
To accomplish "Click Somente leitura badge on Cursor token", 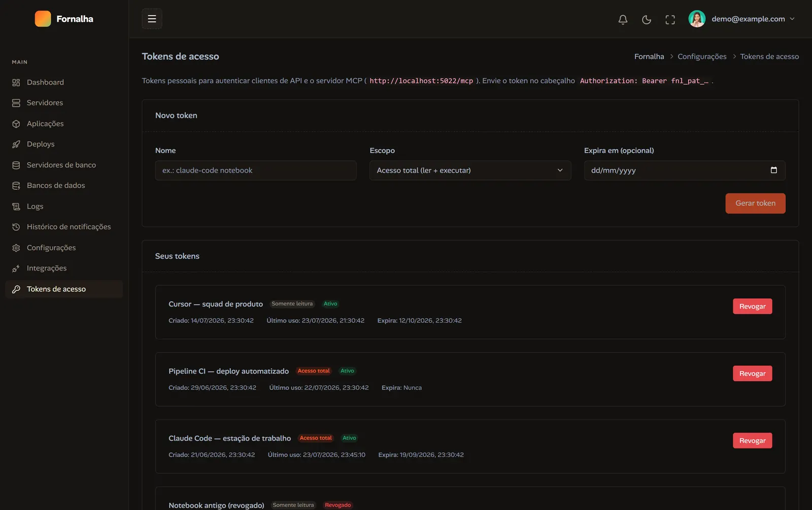I will [292, 304].
